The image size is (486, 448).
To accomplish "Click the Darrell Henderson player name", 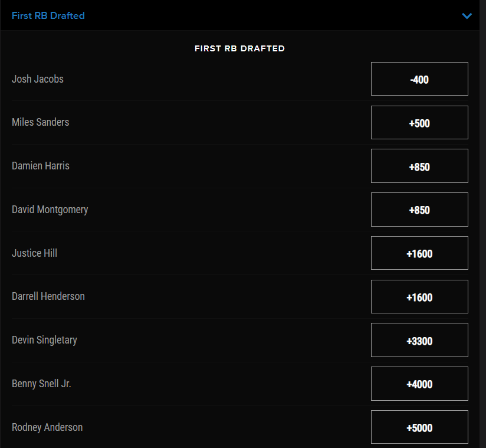I will pos(48,296).
